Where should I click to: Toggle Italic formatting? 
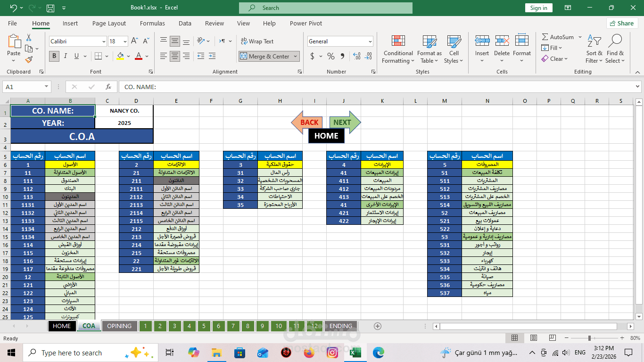point(66,56)
